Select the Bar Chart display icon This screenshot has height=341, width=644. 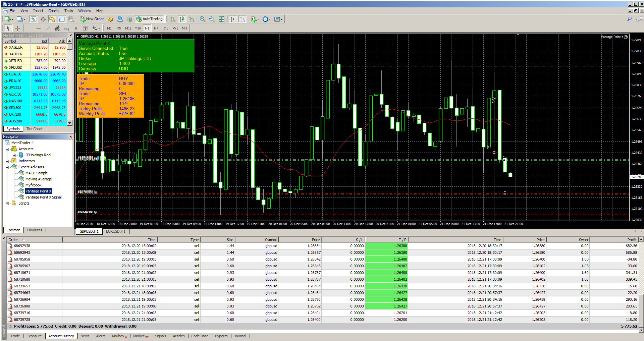(x=172, y=19)
